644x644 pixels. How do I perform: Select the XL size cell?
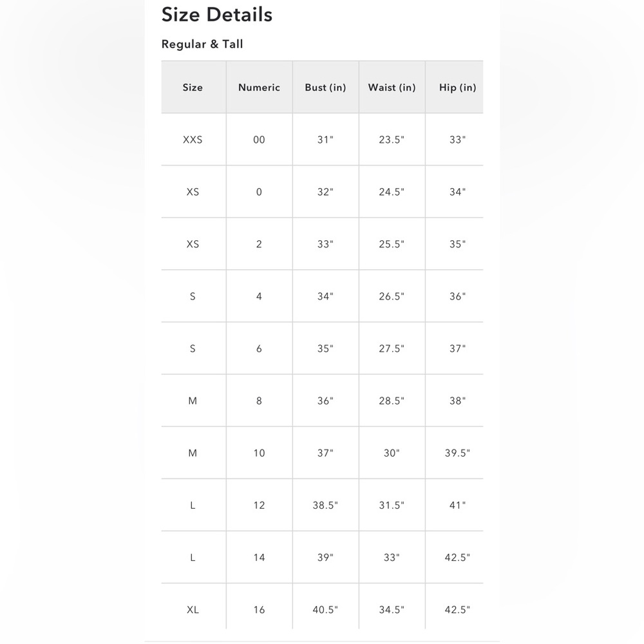point(193,609)
